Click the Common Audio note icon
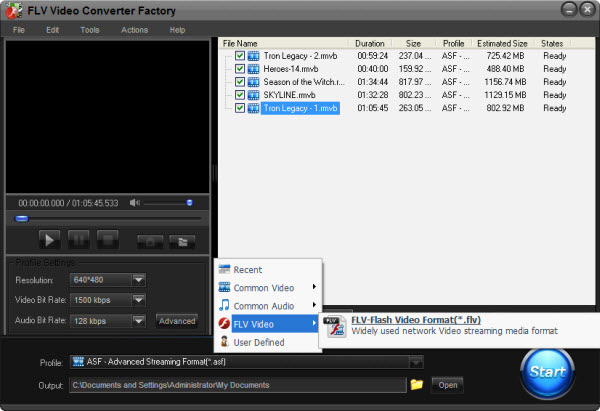The image size is (600, 411). [224, 305]
